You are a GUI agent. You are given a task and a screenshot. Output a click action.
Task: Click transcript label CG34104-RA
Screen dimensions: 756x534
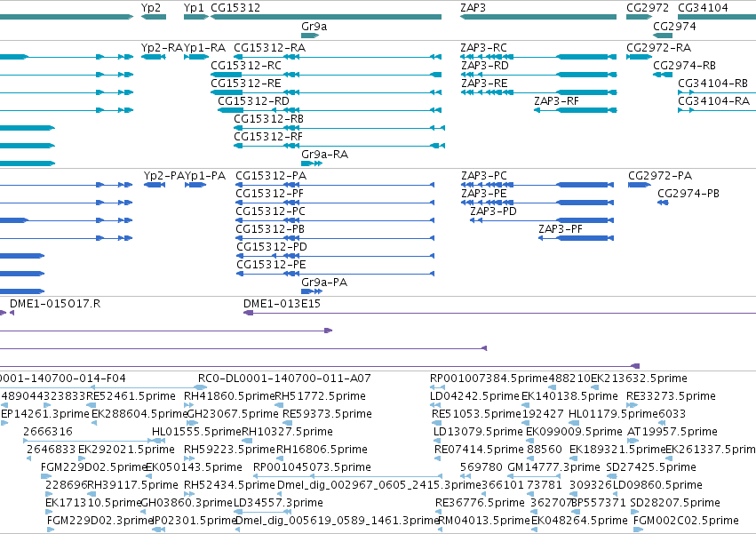click(713, 101)
